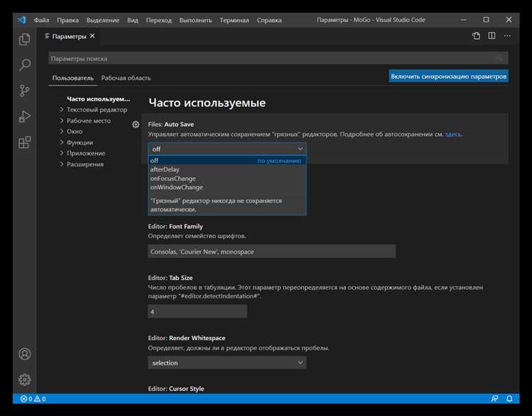This screenshot has width=532, height=416.
Task: Expand the Текстовый редактор tree section
Action: tap(96, 110)
